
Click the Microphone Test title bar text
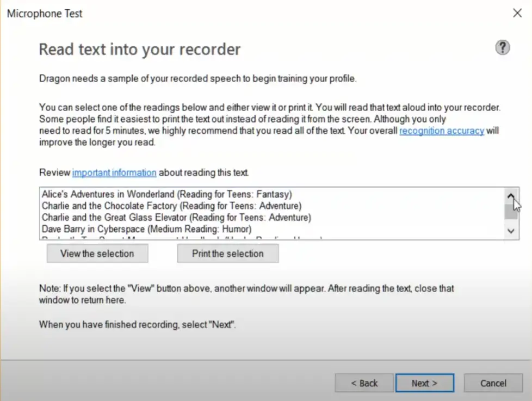[45, 14]
